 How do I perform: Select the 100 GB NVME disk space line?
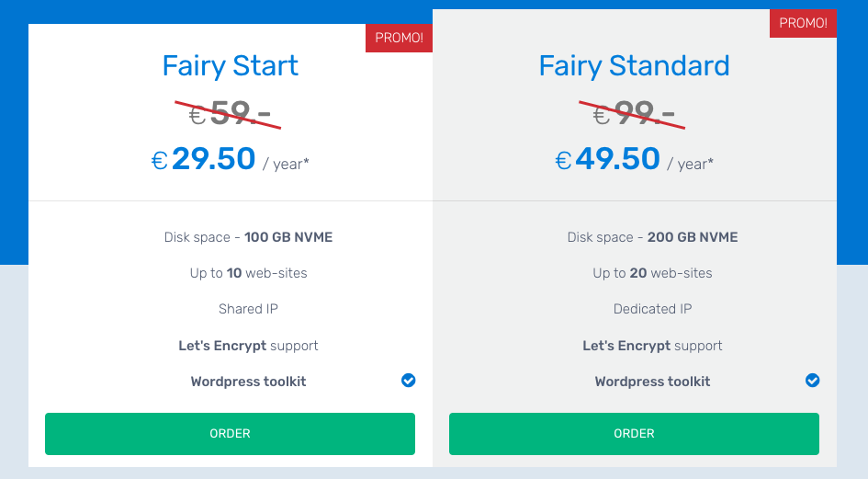coord(248,237)
